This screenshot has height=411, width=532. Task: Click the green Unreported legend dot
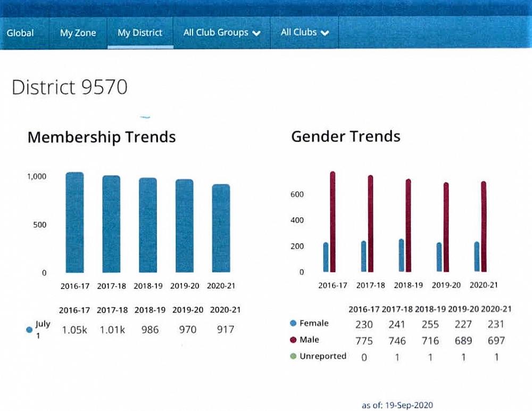[293, 356]
